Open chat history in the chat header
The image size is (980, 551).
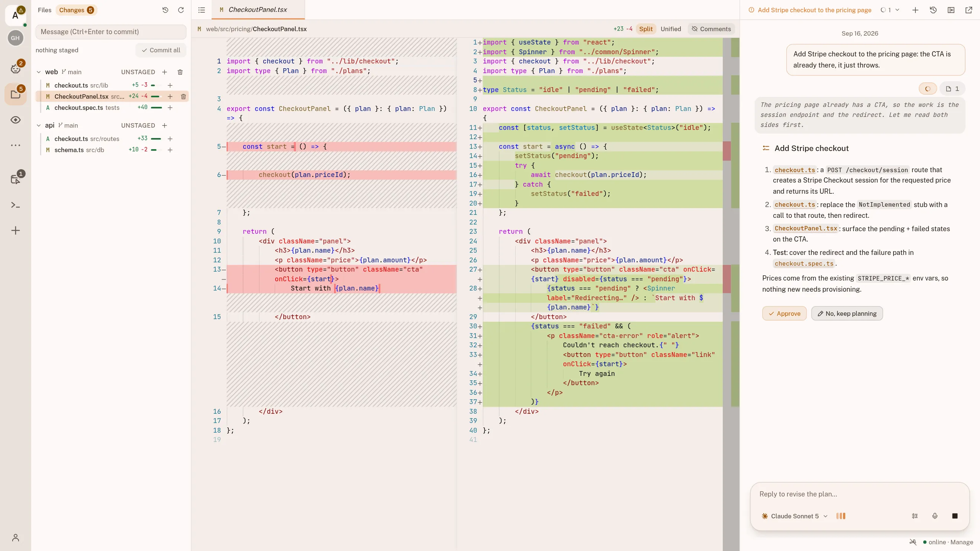coord(933,10)
